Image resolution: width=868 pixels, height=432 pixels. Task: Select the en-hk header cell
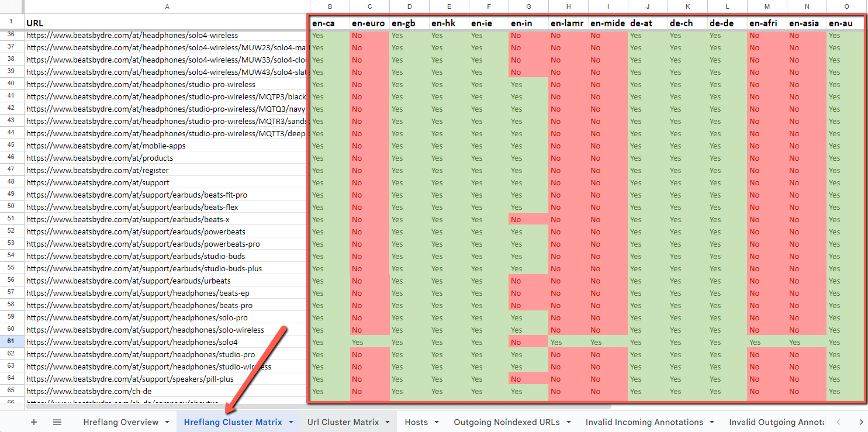click(x=449, y=23)
